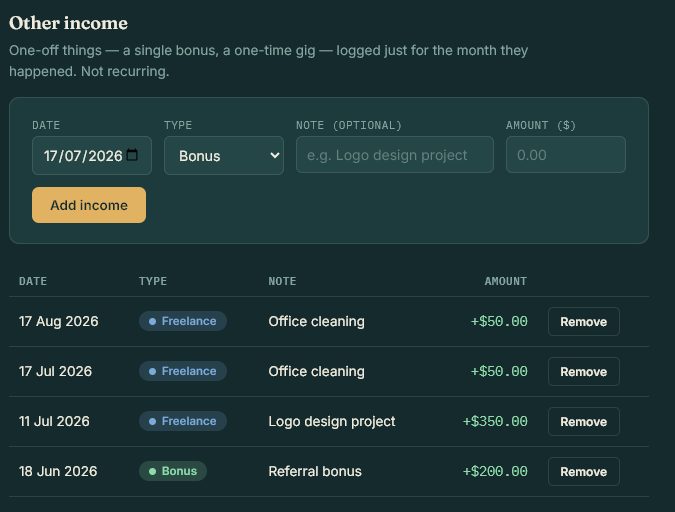Viewport: 675px width, 512px height.
Task: Click the Freelance badge on 17 Jul 2026 row
Action: point(183,371)
